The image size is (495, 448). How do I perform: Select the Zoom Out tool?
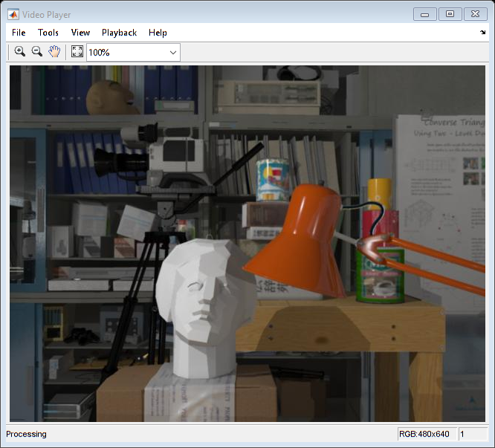(36, 52)
